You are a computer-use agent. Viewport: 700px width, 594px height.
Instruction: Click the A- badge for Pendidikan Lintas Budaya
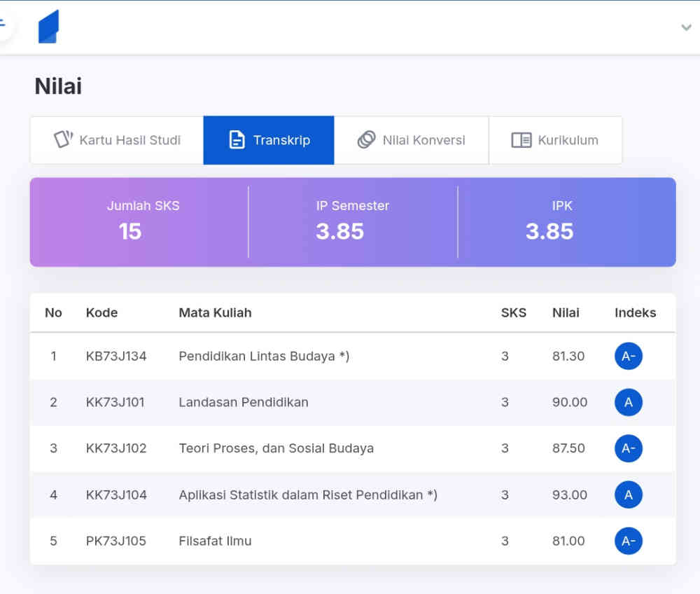coord(628,356)
